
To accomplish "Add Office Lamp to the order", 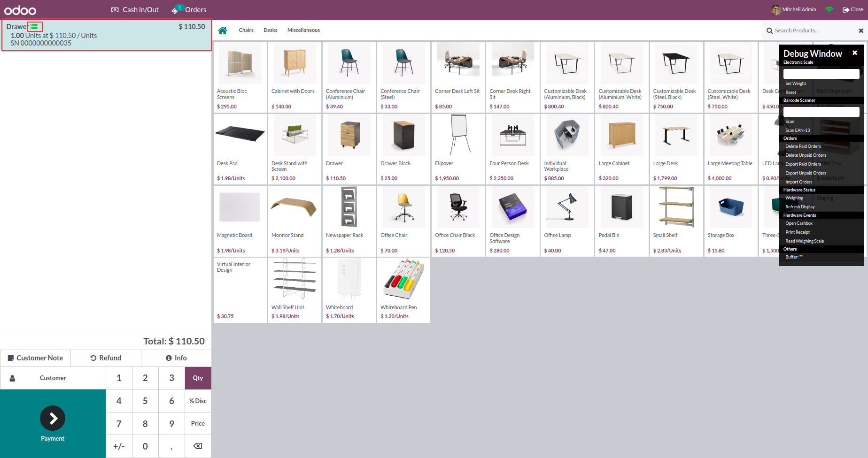I will [x=567, y=221].
